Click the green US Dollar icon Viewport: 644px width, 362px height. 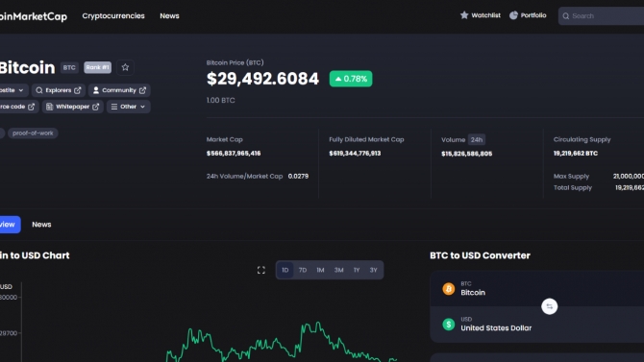coord(449,325)
